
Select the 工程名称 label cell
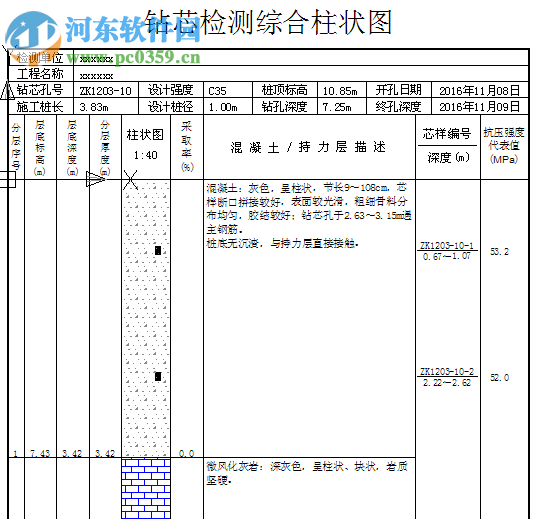(x=40, y=74)
